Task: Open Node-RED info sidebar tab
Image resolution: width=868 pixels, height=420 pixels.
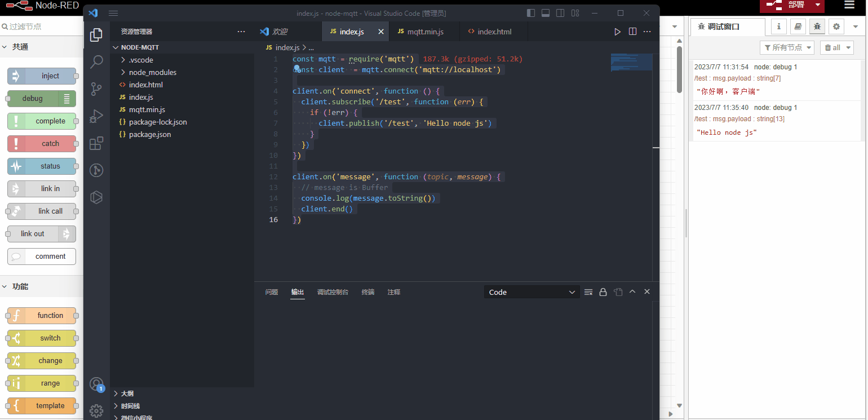Action: 779,26
